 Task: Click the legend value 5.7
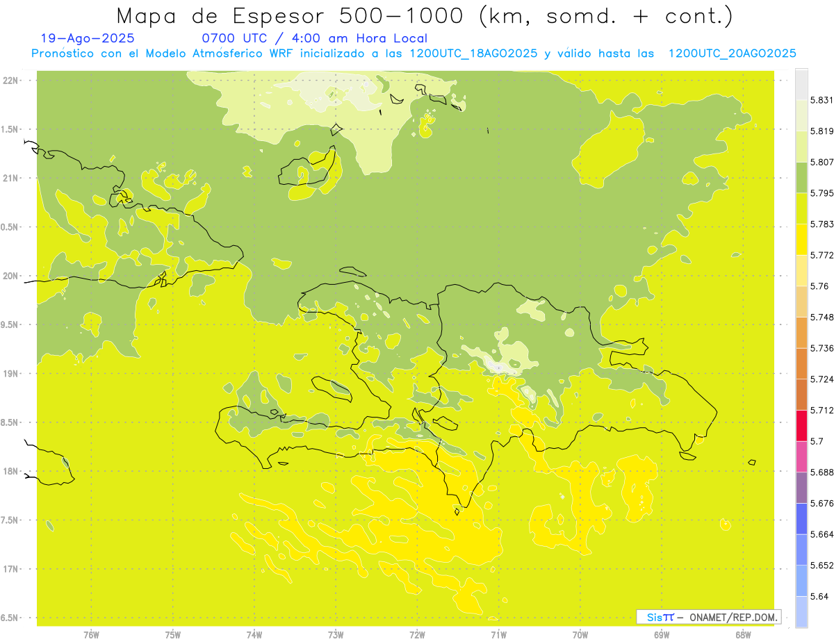point(817,441)
